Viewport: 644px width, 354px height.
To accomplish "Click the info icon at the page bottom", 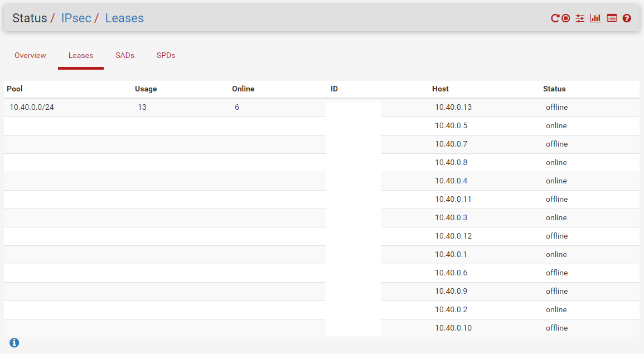I will (14, 342).
